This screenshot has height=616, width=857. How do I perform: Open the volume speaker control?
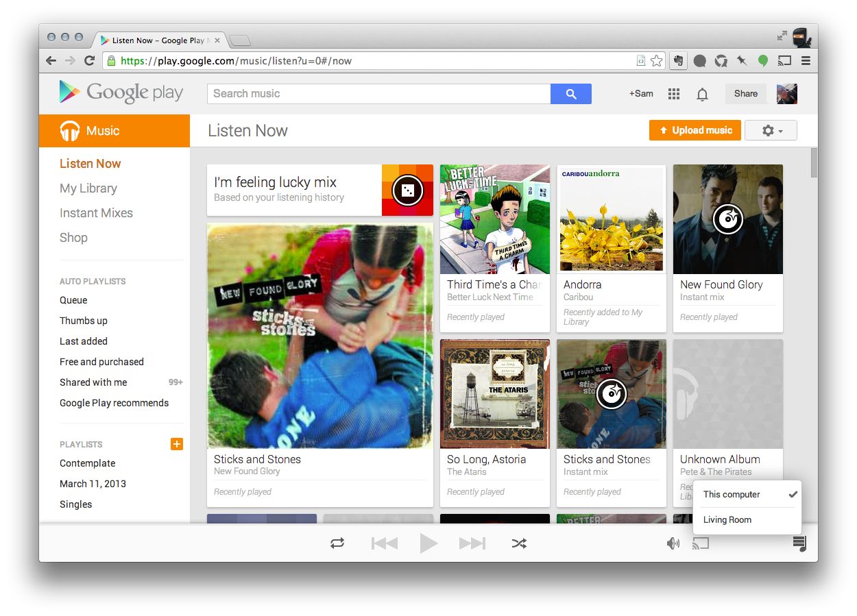(x=673, y=543)
